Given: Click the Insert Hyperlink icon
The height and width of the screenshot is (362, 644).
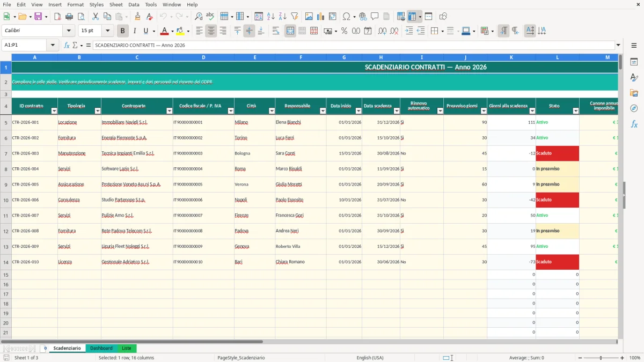Looking at the screenshot, I should point(363,17).
